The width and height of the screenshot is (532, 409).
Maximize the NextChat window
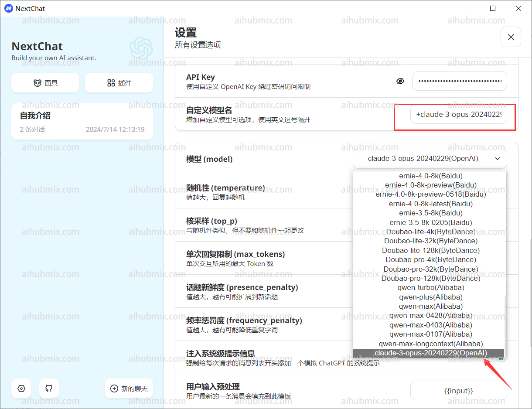tap(493, 8)
